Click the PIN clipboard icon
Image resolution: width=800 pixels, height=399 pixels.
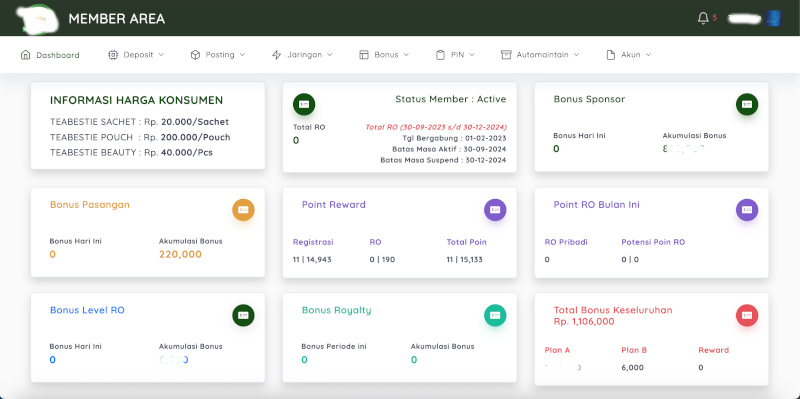click(440, 55)
